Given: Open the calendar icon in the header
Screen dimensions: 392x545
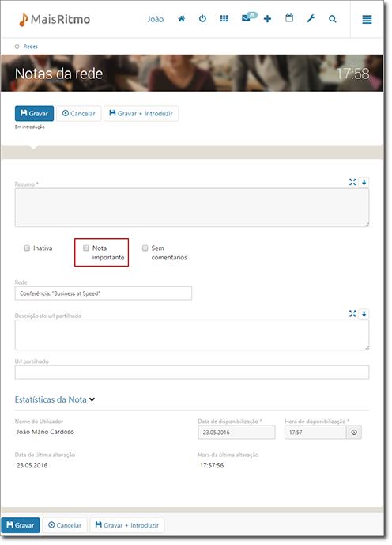Looking at the screenshot, I should click(x=289, y=18).
